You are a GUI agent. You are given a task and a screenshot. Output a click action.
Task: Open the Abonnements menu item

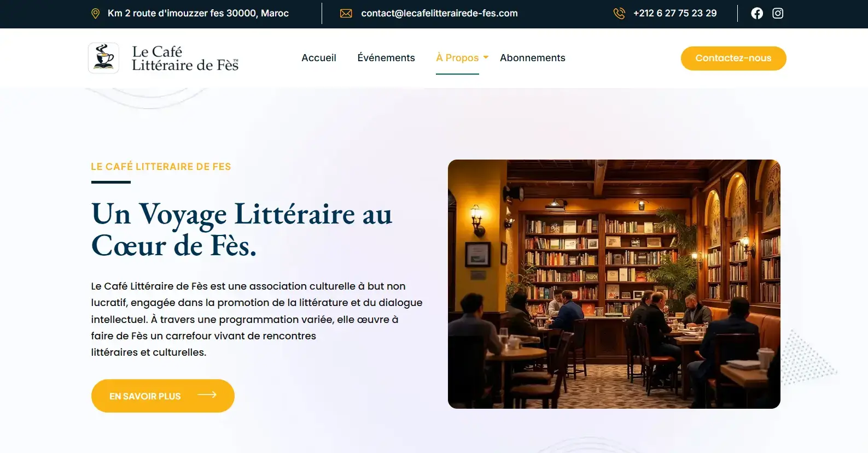[x=533, y=58]
